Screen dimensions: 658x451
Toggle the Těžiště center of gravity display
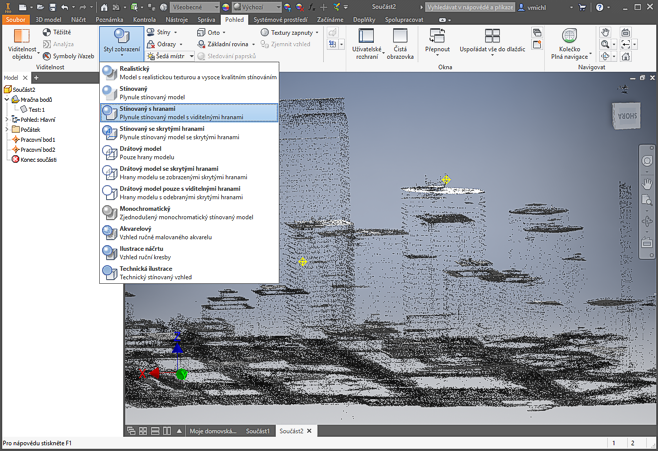tap(56, 32)
